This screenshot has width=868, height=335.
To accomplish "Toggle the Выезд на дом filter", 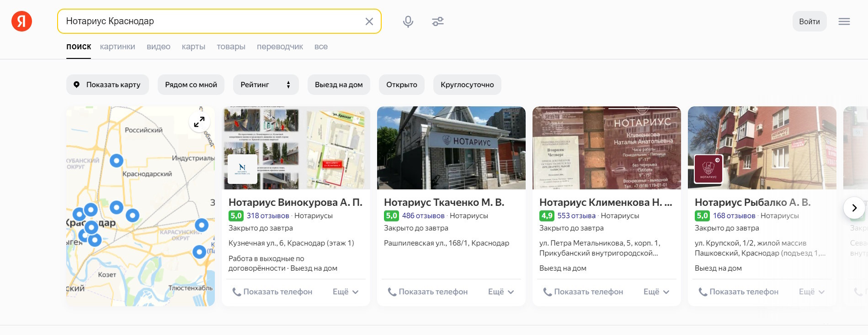I will (x=339, y=85).
